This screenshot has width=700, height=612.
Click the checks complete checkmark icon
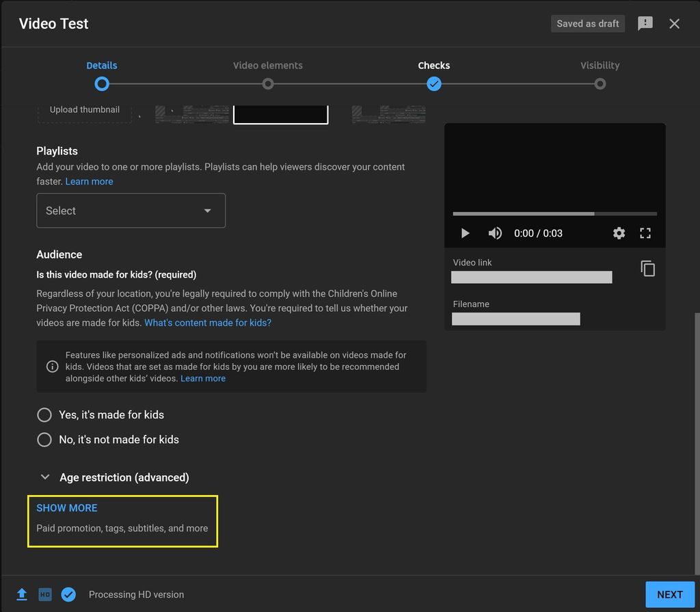pos(68,594)
